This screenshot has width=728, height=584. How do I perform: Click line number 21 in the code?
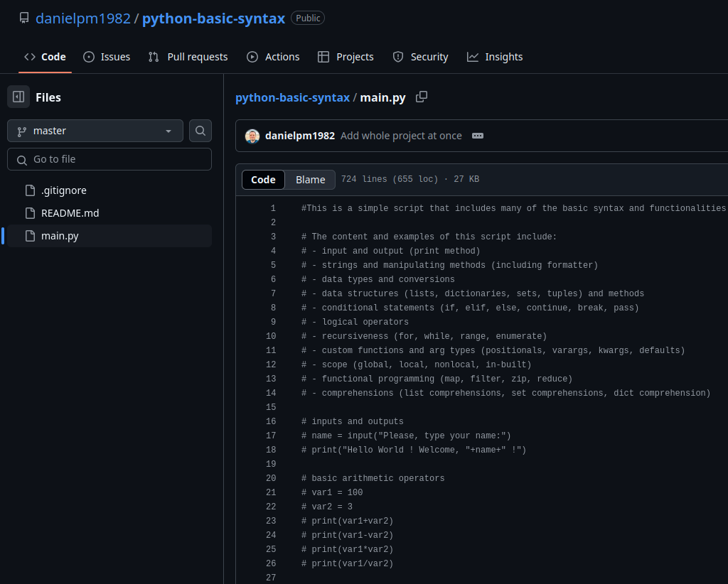[271, 492]
